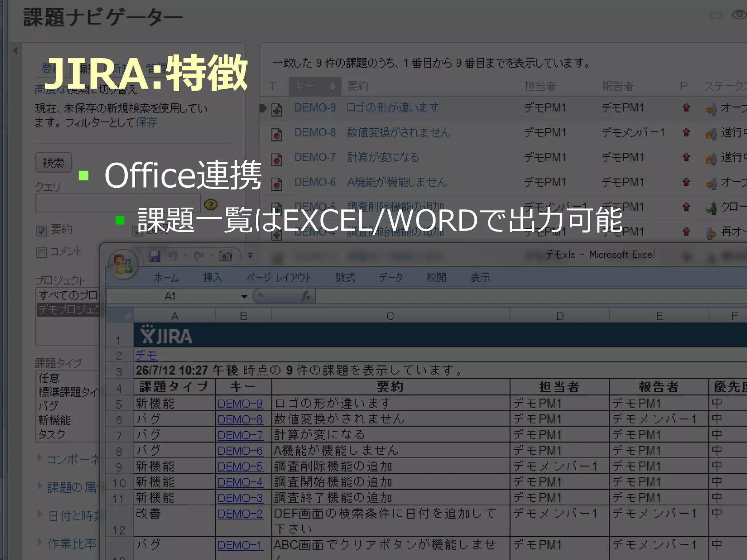Open the 数式 ribbon tab

click(345, 278)
